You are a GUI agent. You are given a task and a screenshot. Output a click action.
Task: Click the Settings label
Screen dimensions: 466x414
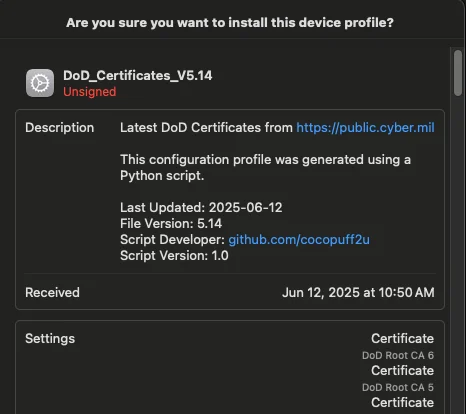50,339
